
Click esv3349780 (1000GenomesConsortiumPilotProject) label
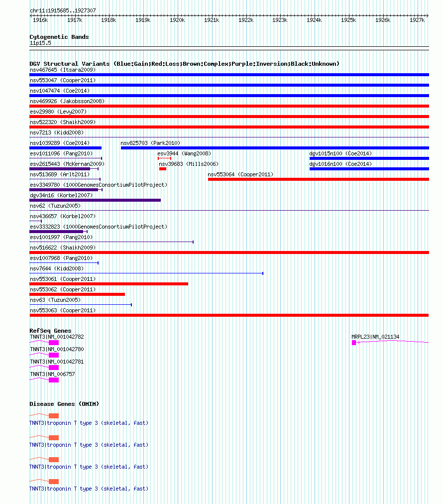click(x=99, y=185)
